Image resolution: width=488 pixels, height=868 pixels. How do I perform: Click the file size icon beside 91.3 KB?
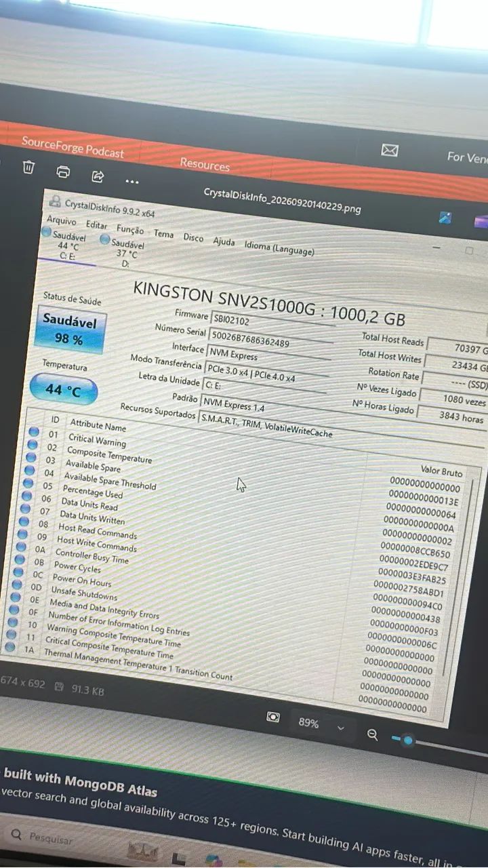pyautogui.click(x=59, y=687)
